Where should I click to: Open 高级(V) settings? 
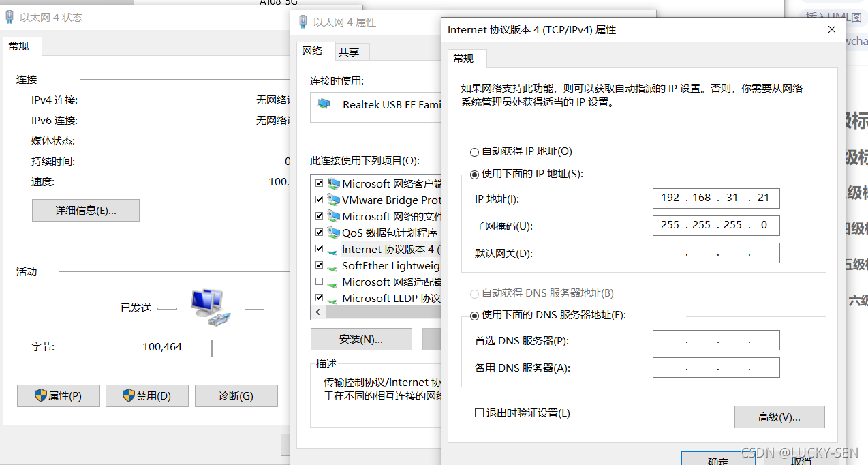tap(779, 417)
